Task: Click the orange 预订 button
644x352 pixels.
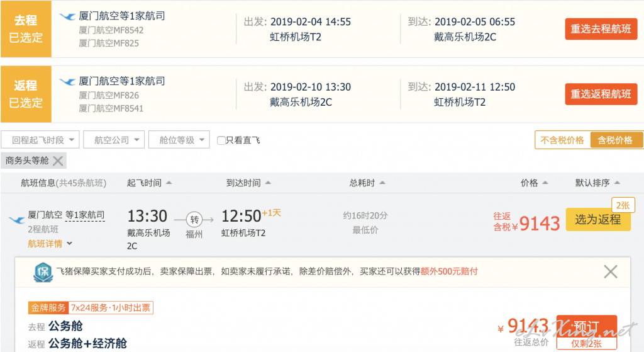Action: pyautogui.click(x=587, y=327)
